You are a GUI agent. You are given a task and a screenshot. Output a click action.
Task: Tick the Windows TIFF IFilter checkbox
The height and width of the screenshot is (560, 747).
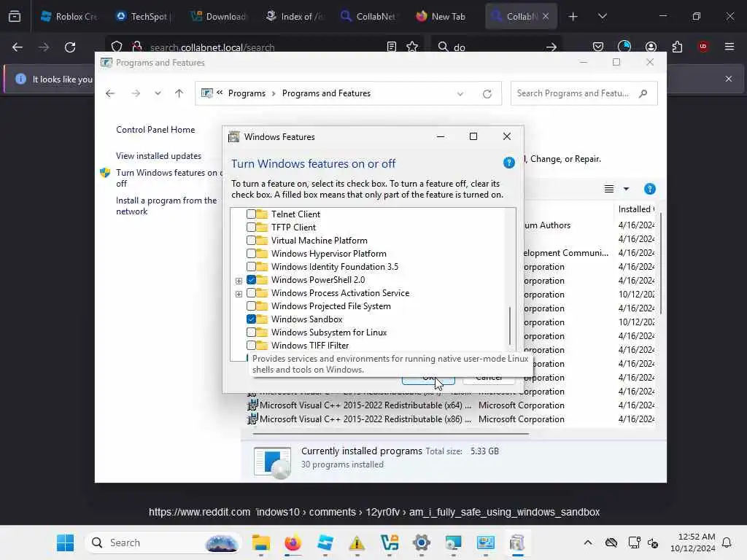coord(251,345)
